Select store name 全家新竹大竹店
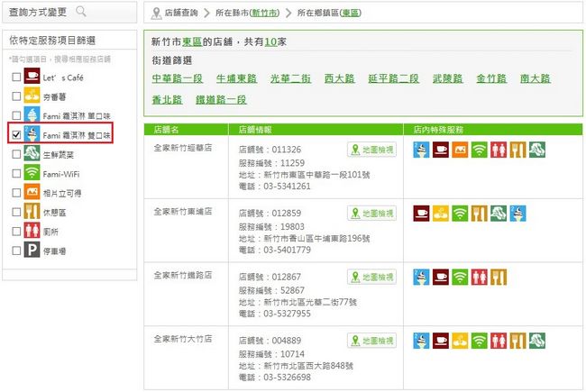The image size is (586, 392). [x=183, y=339]
